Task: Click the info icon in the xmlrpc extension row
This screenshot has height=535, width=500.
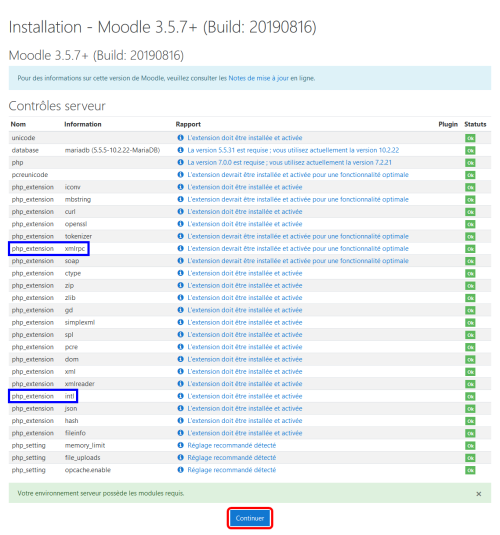Action: click(181, 248)
